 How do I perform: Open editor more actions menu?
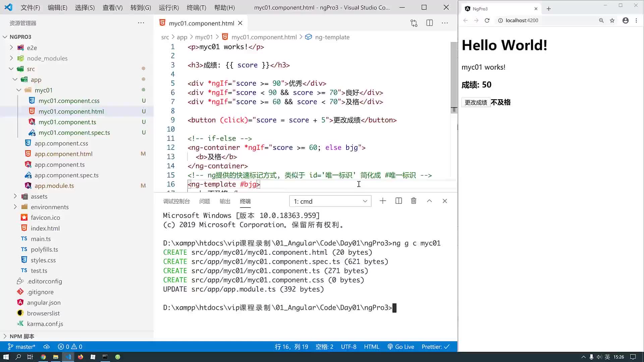tap(445, 23)
